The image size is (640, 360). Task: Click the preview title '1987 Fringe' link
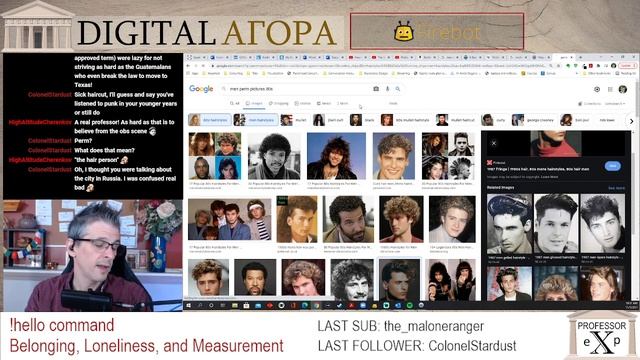(x=538, y=169)
